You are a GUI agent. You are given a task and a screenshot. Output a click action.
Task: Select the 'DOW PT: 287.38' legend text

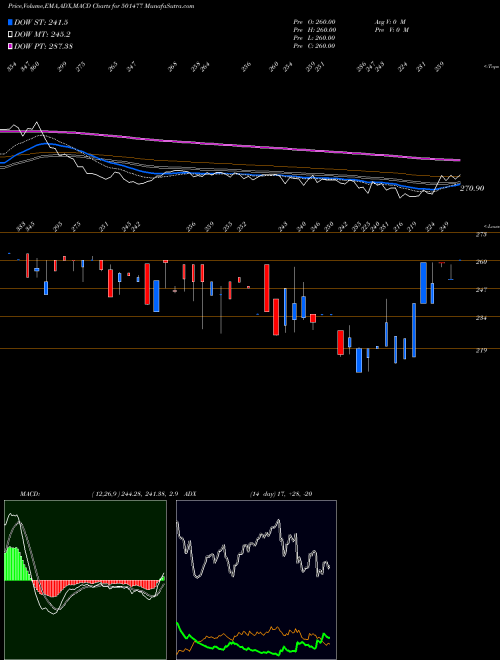point(43,46)
